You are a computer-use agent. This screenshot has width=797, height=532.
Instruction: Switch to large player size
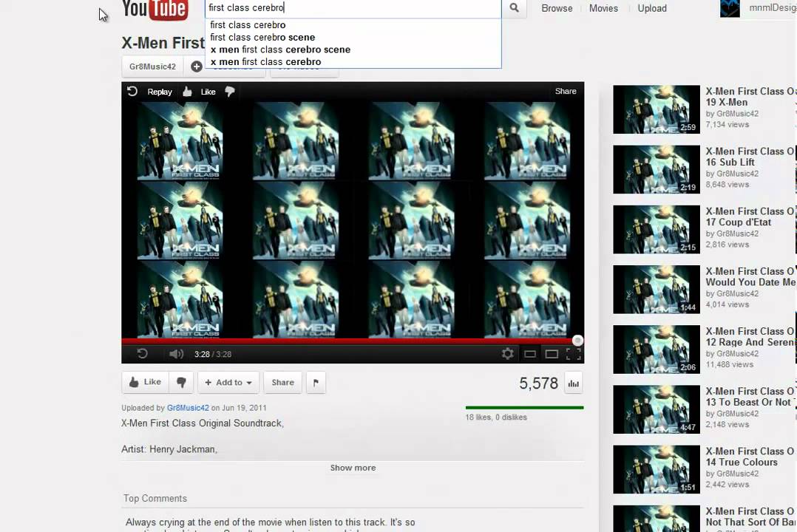click(x=552, y=354)
